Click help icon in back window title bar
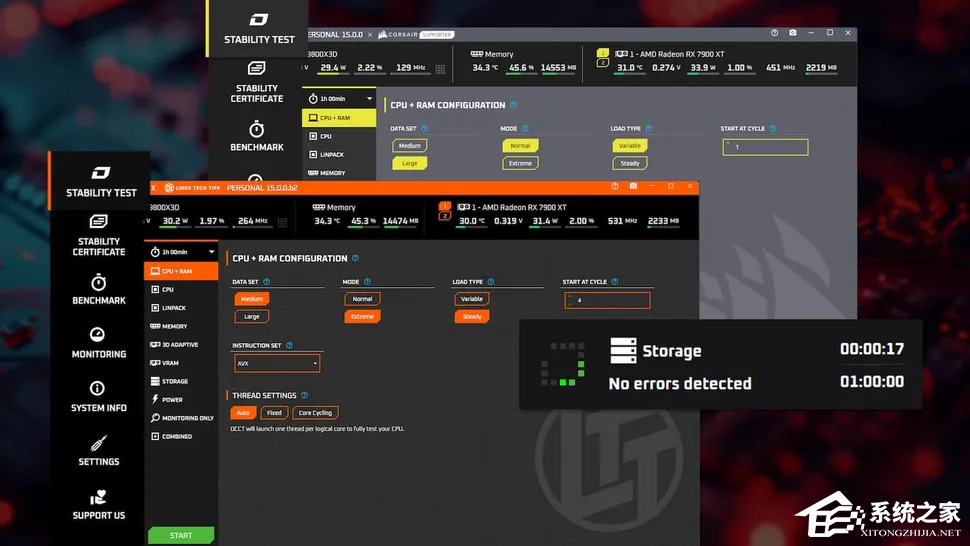 [x=774, y=33]
